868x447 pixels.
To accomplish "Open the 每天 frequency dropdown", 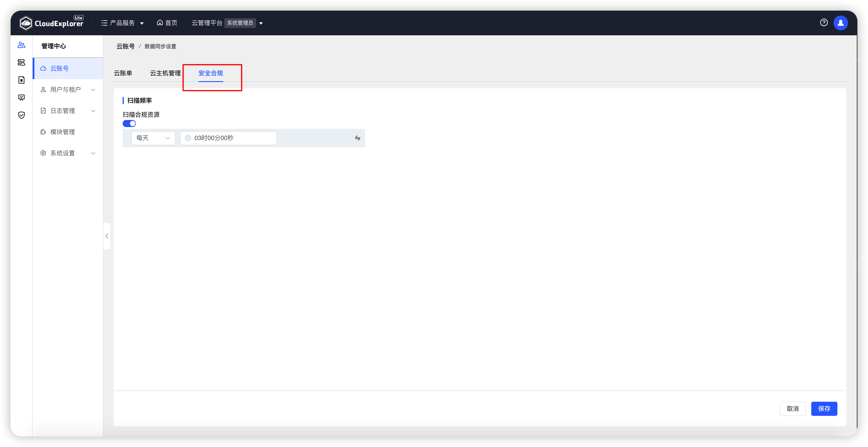I will [153, 138].
